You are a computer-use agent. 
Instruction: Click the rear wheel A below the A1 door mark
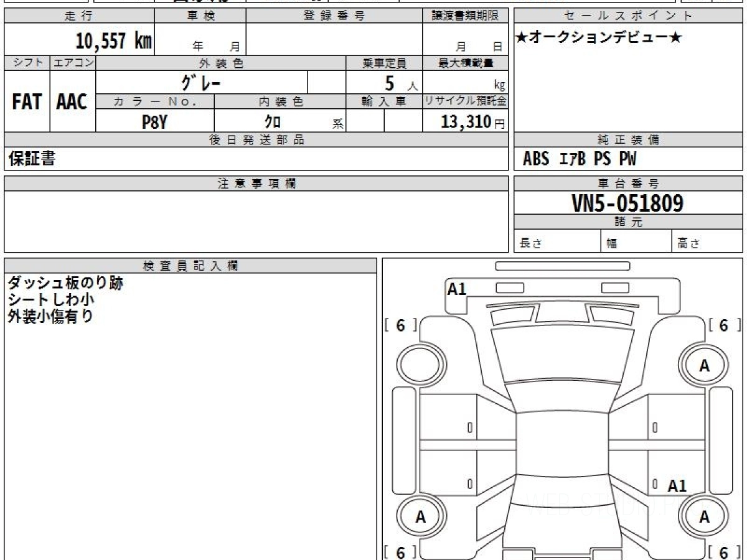coord(705,516)
